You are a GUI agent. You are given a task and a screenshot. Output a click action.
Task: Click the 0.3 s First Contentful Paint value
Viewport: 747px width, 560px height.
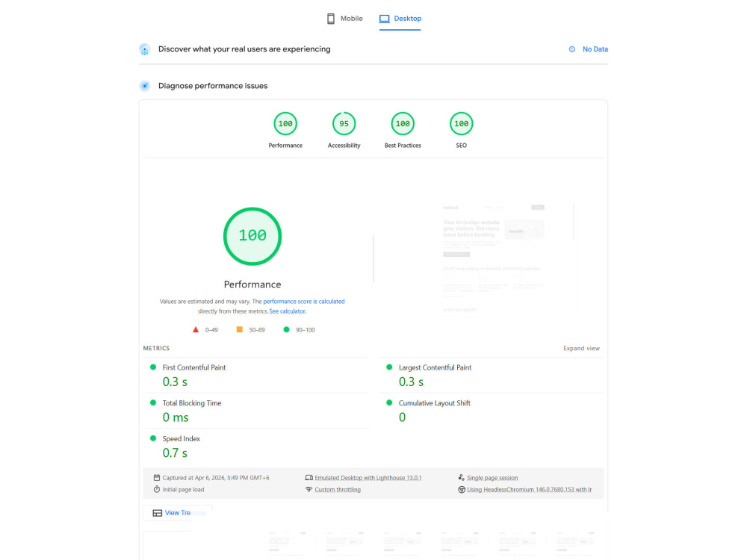[x=175, y=382]
